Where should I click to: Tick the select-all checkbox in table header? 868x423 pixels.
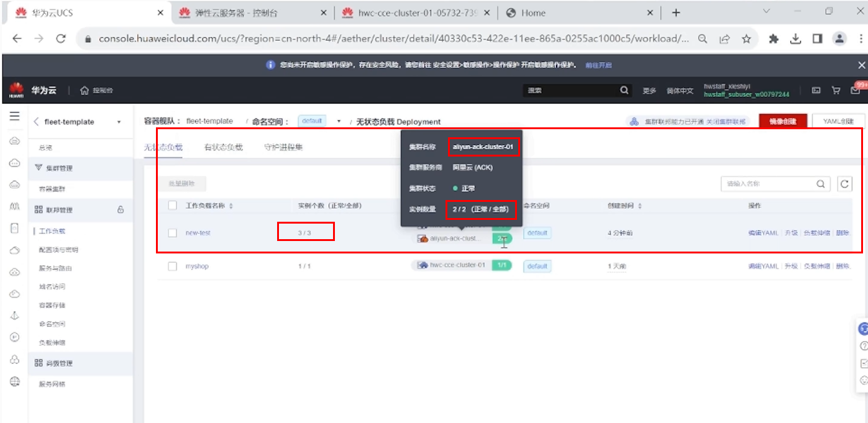173,206
